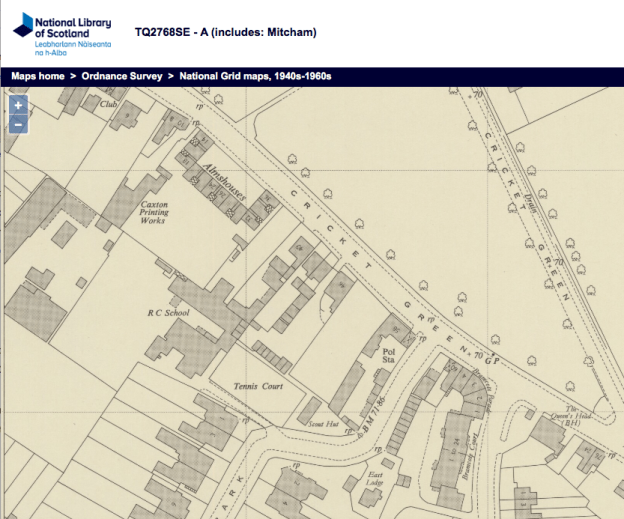Click the Almshouses label on the map
The image size is (624, 519).
pos(218,174)
